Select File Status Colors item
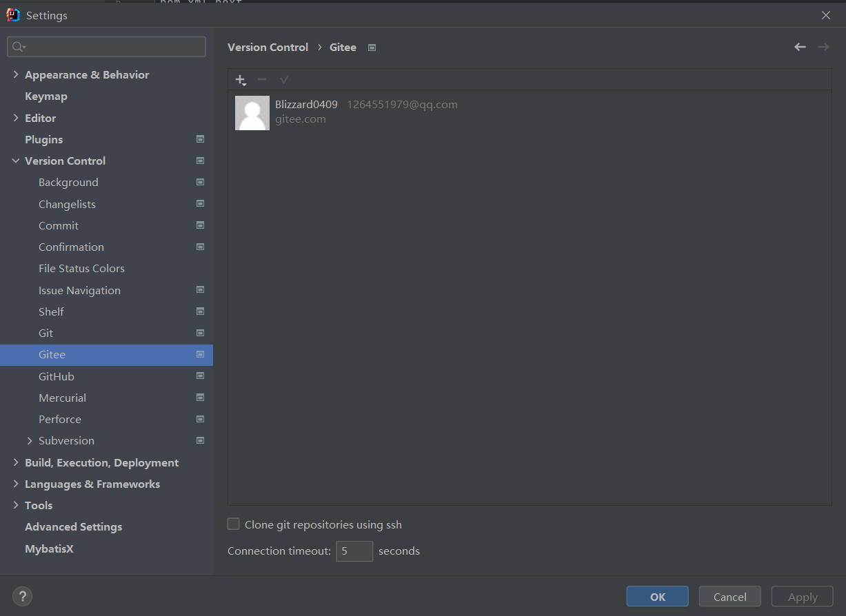 (x=81, y=268)
